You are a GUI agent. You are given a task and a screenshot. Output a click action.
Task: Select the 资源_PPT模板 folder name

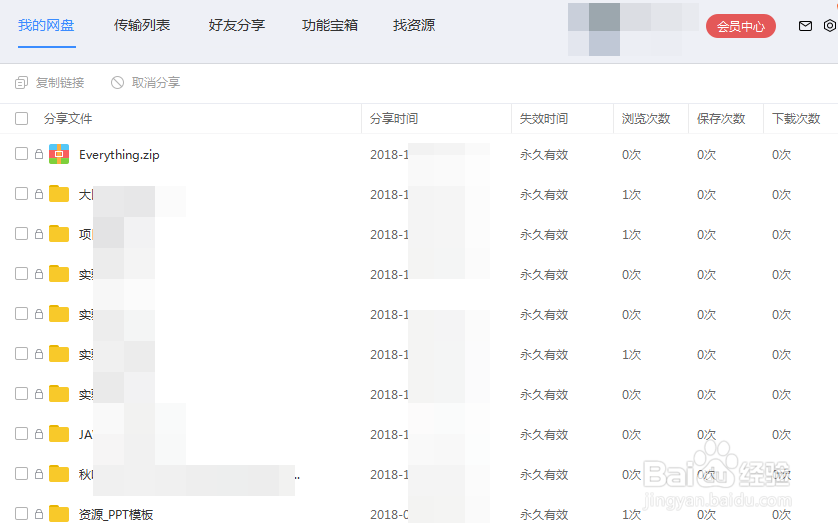[x=116, y=515]
